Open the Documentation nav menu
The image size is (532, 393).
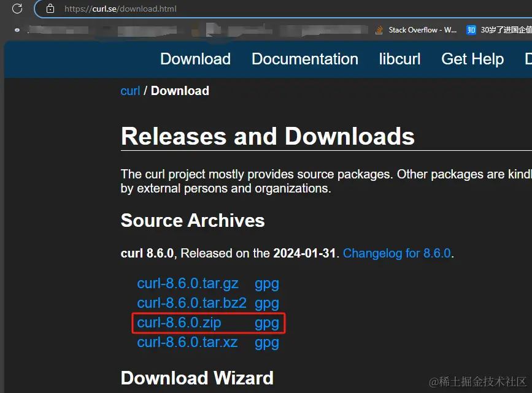[x=305, y=59]
